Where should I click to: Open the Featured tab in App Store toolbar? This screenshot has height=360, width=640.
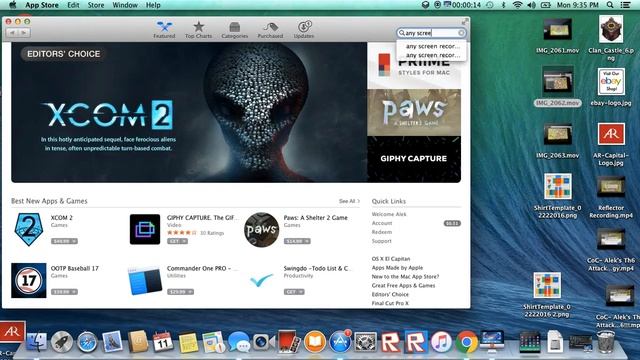pos(164,30)
